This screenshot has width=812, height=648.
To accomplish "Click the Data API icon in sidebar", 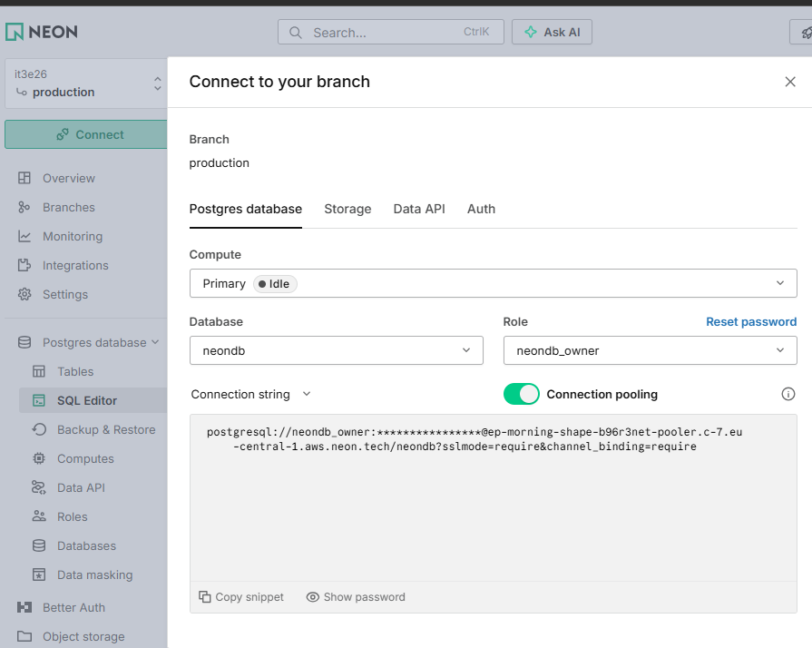I will [39, 487].
